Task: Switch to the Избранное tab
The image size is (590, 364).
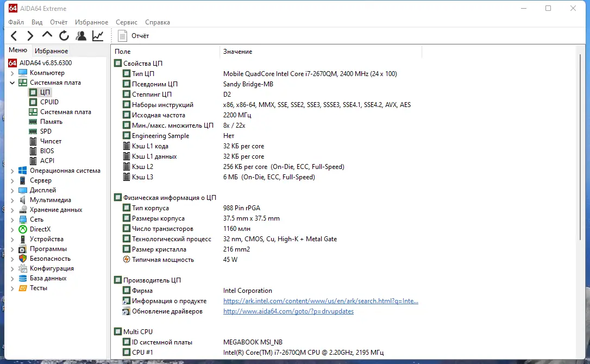Action: (51, 51)
